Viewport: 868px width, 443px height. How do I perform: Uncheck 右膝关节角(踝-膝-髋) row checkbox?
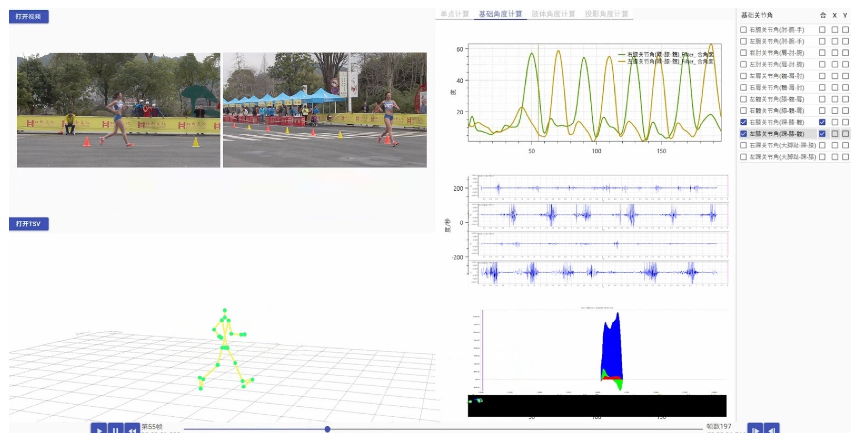tap(743, 122)
